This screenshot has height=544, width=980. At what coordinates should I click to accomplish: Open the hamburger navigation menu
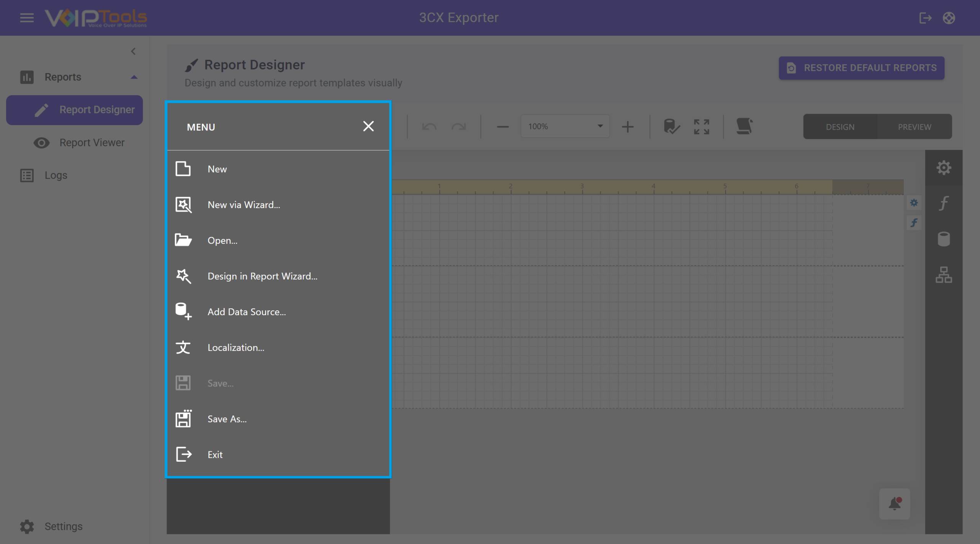click(x=27, y=18)
